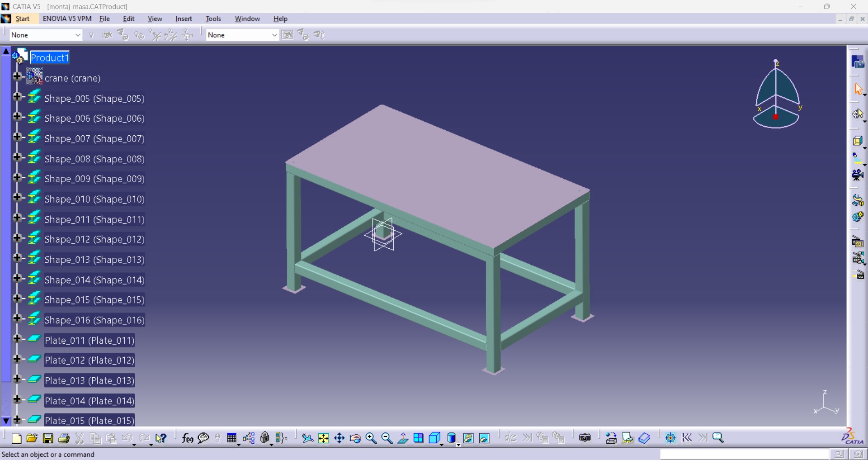Image resolution: width=868 pixels, height=460 pixels.
Task: Click the Print icon
Action: pos(64,438)
